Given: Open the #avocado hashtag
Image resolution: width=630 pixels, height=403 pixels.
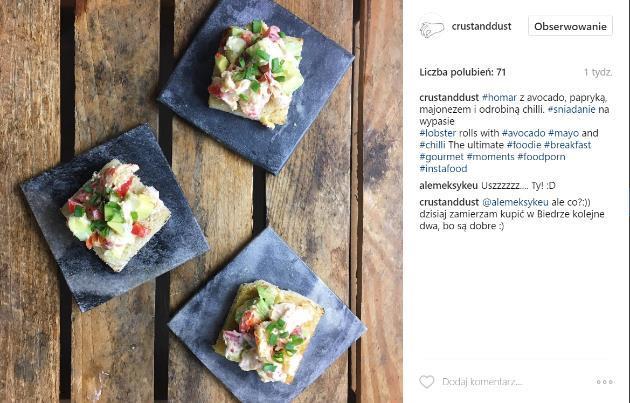Looking at the screenshot, I should 524,133.
